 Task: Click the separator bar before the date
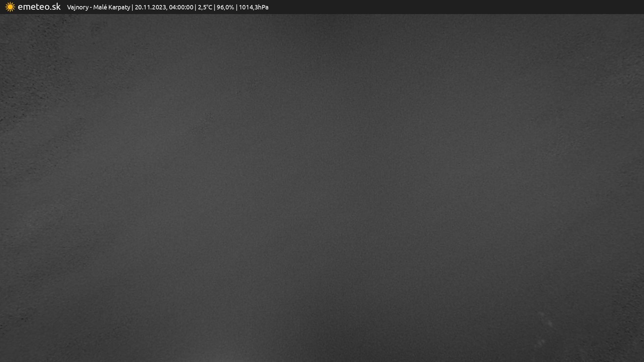click(x=132, y=7)
